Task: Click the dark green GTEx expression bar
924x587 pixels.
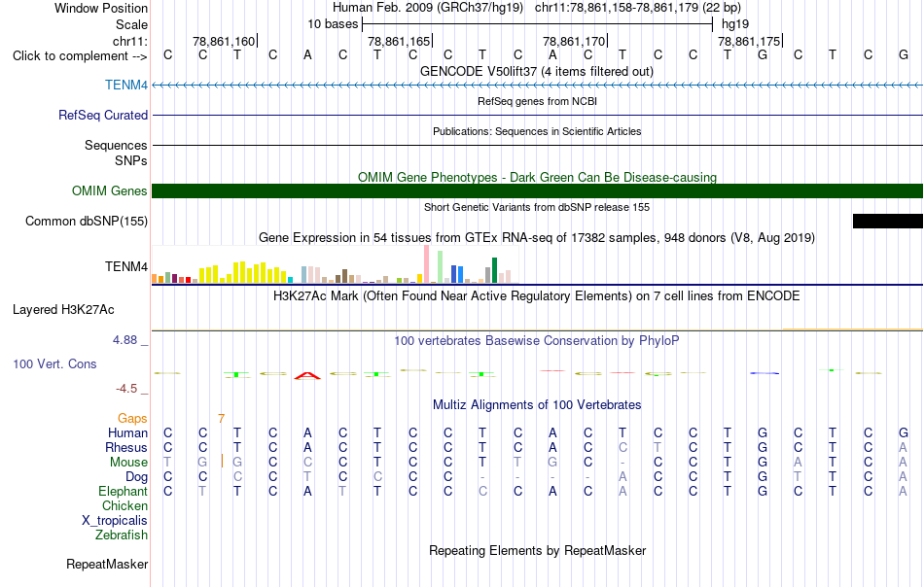Action: 494,270
